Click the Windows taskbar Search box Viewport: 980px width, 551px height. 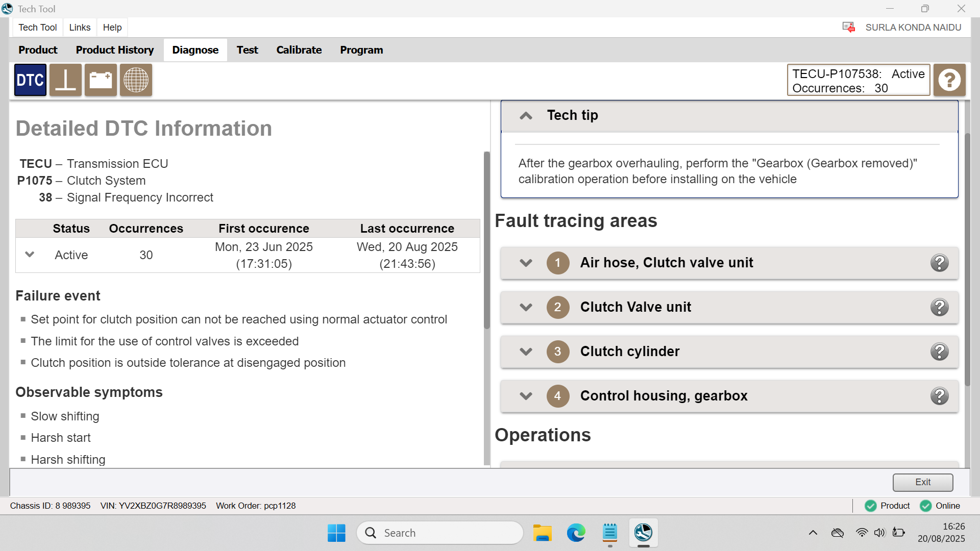(440, 533)
